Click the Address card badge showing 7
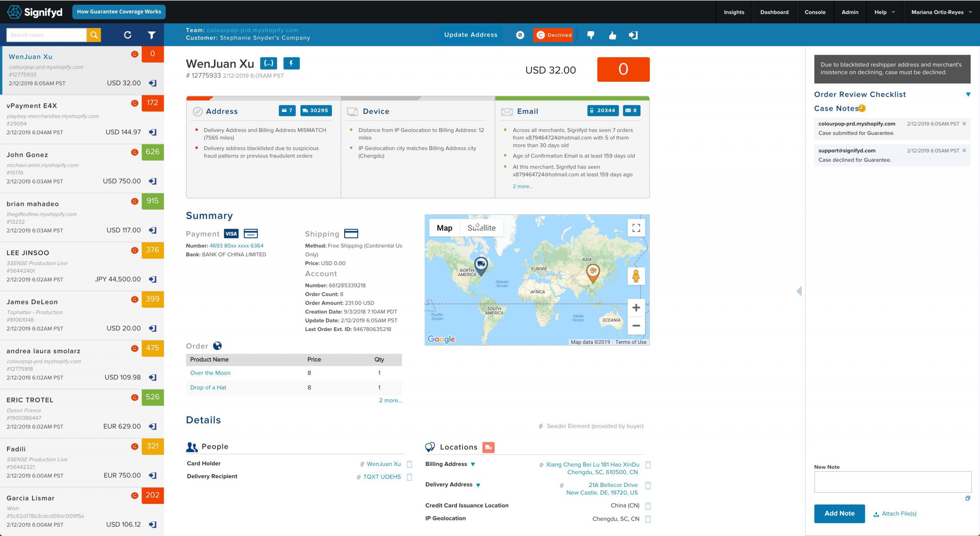Image resolution: width=980 pixels, height=536 pixels. [x=287, y=110]
